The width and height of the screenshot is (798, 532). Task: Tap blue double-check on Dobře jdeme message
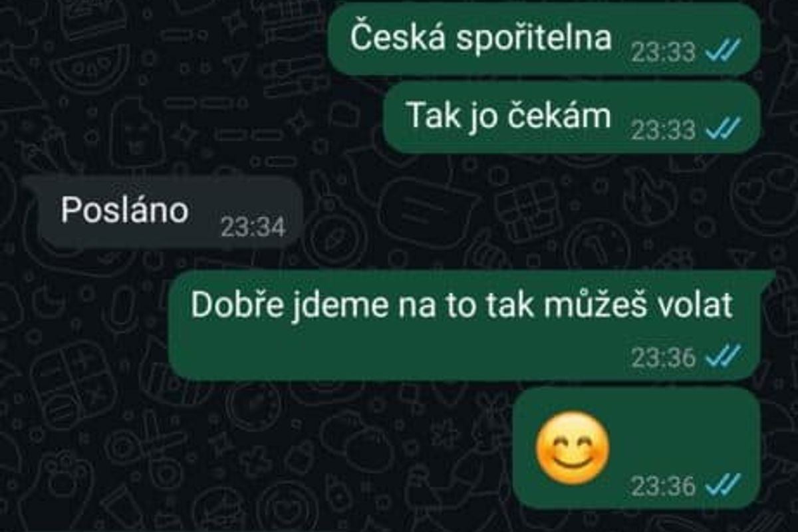tap(724, 358)
